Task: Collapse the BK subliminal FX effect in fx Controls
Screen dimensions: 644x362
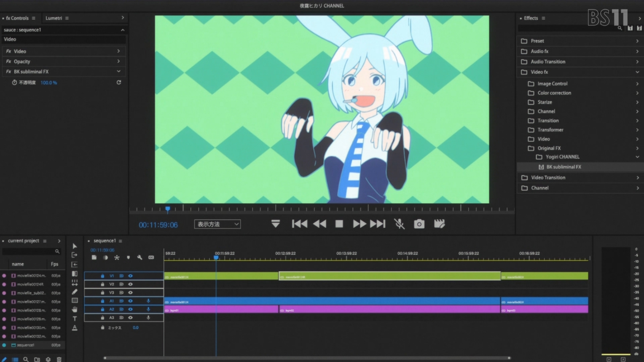Action: click(x=119, y=72)
